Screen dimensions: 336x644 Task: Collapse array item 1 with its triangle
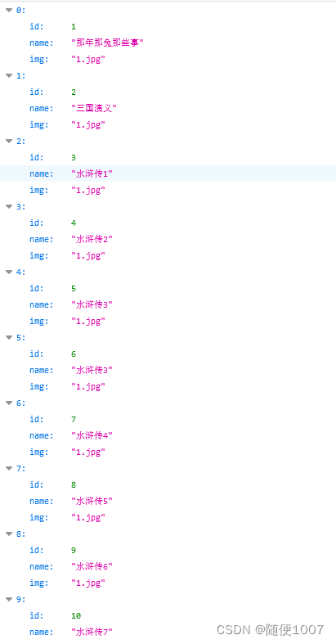pos(9,75)
